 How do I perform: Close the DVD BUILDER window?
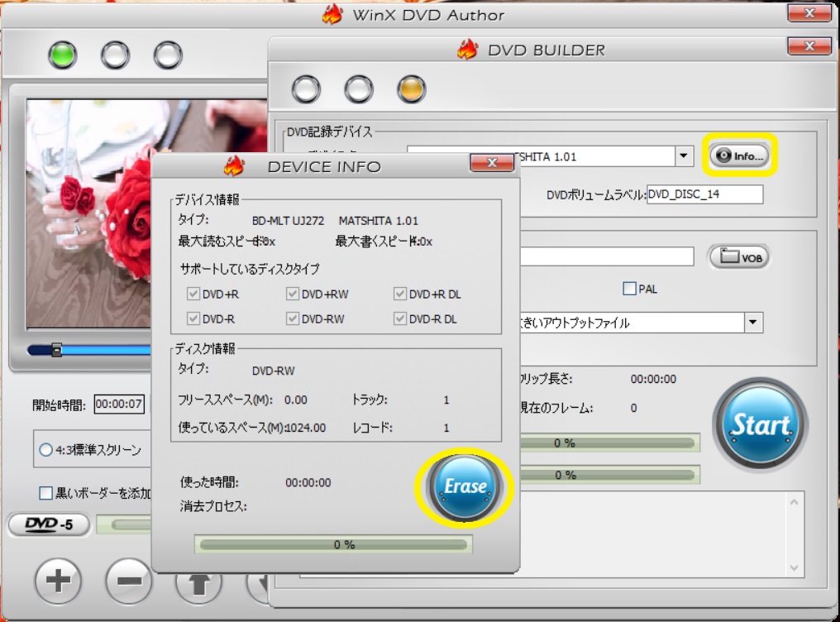[x=809, y=46]
